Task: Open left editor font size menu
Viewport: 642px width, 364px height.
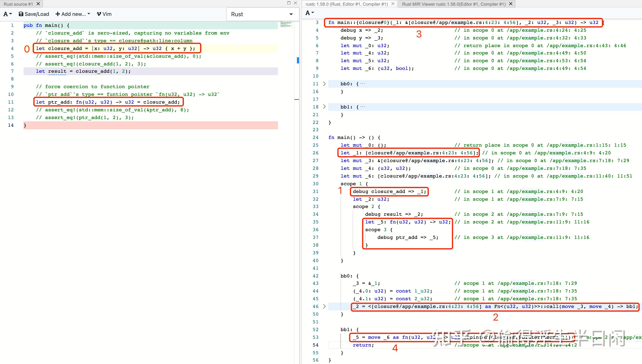Action: pyautogui.click(x=8, y=14)
